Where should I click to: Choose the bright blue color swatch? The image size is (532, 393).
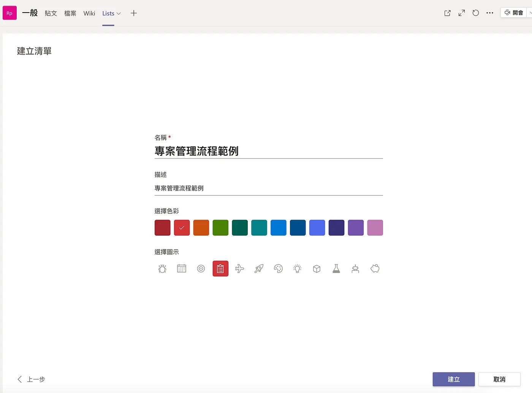(x=279, y=228)
